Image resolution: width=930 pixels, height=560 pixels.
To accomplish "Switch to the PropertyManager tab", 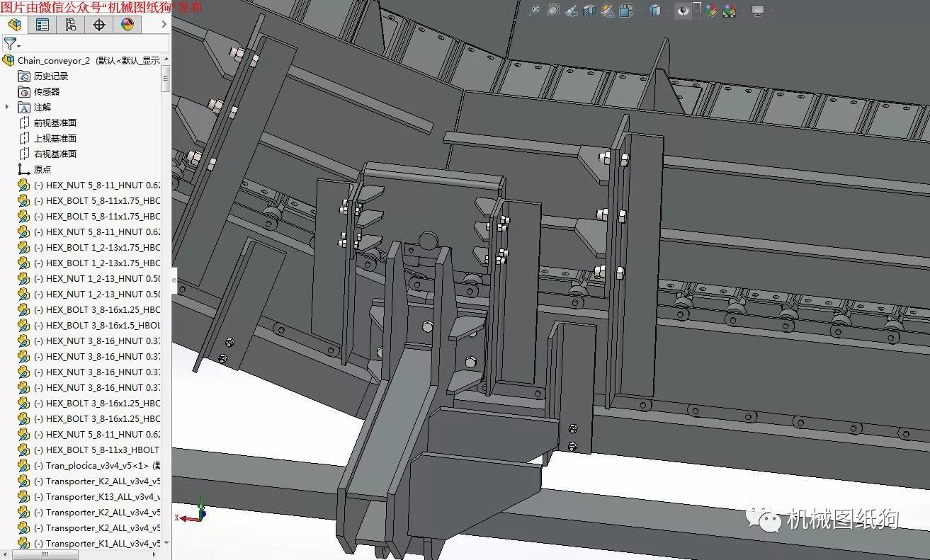I will click(x=42, y=25).
